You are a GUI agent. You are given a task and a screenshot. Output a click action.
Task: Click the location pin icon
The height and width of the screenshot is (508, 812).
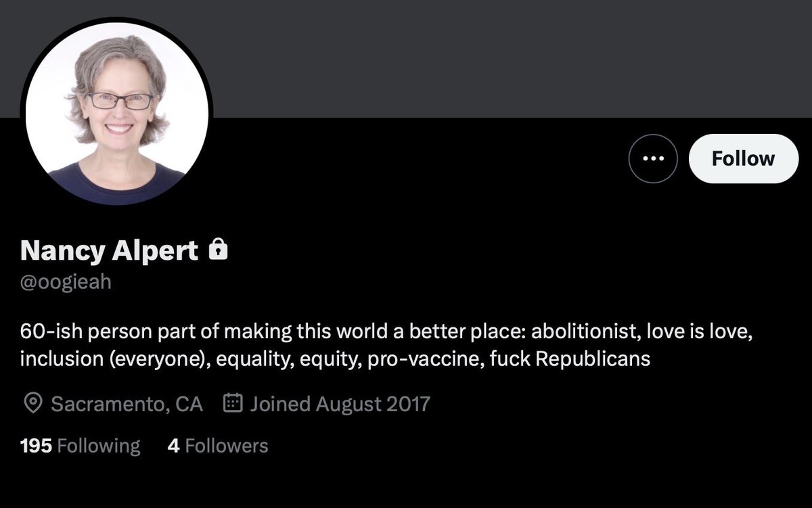[x=32, y=404]
